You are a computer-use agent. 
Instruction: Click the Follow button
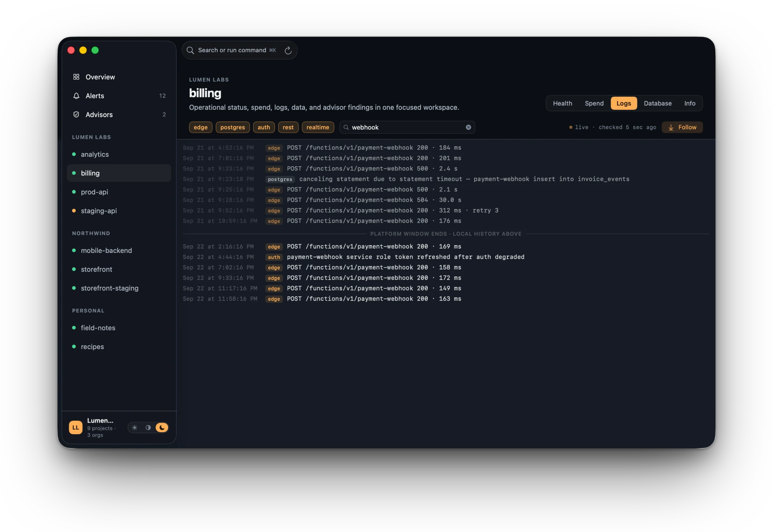click(x=682, y=127)
